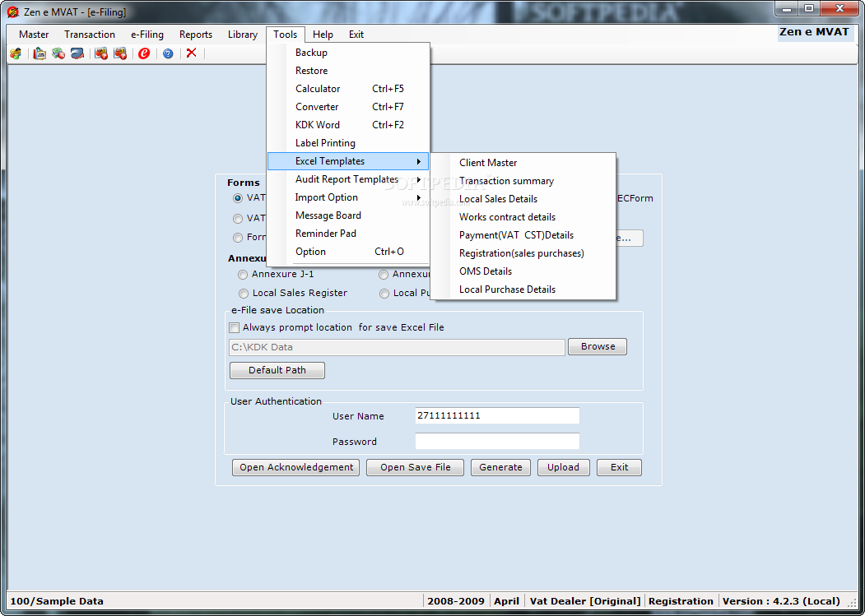Click the green money payment toolbar icon
The width and height of the screenshot is (865, 616).
pos(58,53)
